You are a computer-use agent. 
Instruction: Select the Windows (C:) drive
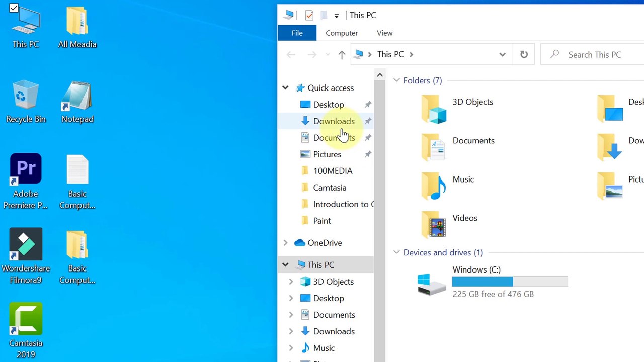(493, 282)
